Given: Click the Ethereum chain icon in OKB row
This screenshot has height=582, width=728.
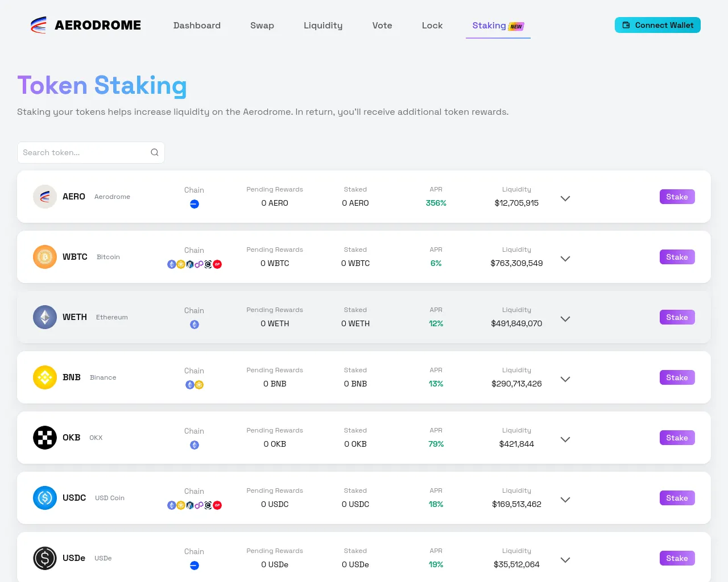Looking at the screenshot, I should click(195, 445).
